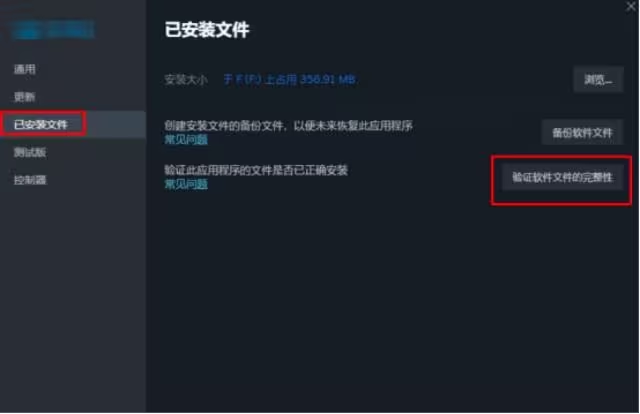Click the 创建安装文件的备份文件 description text
The image size is (640, 414).
288,126
